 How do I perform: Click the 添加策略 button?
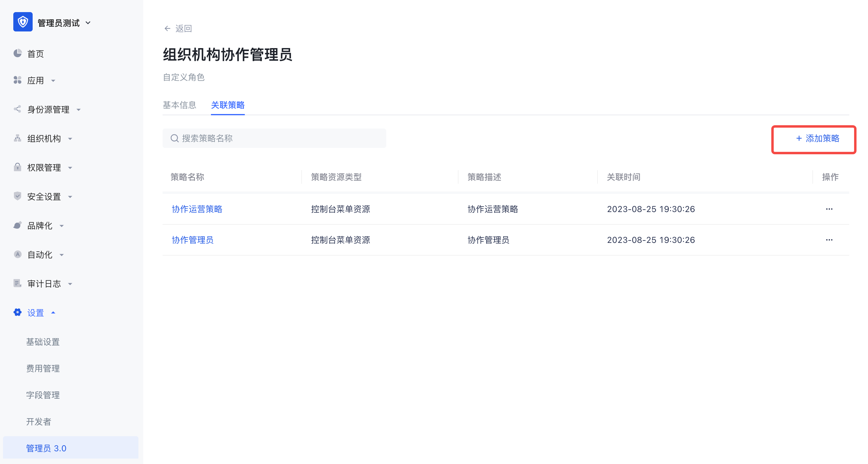817,139
